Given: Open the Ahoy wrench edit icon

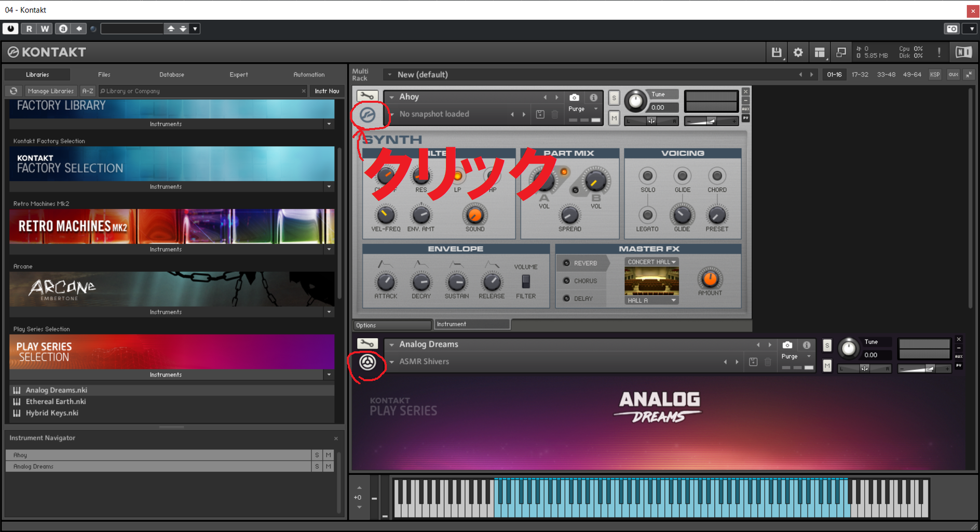Looking at the screenshot, I should click(367, 96).
